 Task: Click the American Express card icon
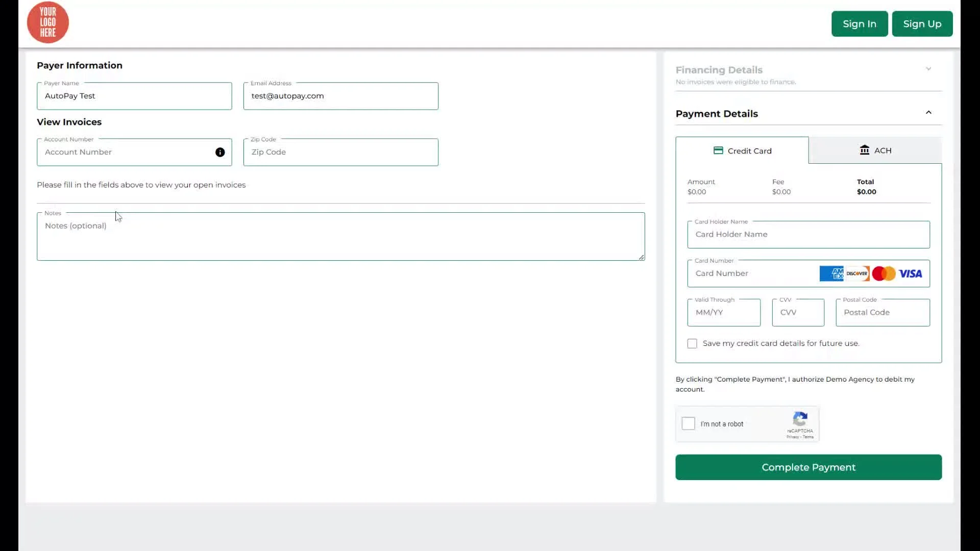point(831,273)
